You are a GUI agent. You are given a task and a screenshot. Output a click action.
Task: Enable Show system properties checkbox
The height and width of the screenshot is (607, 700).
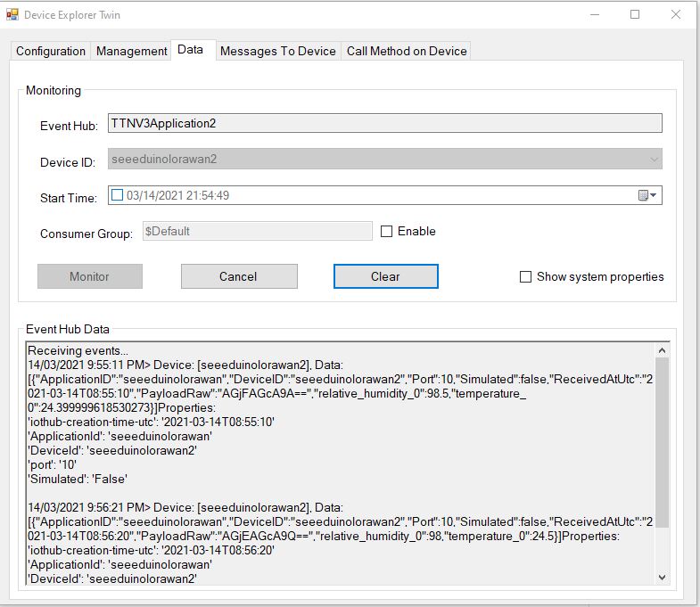[x=525, y=276]
